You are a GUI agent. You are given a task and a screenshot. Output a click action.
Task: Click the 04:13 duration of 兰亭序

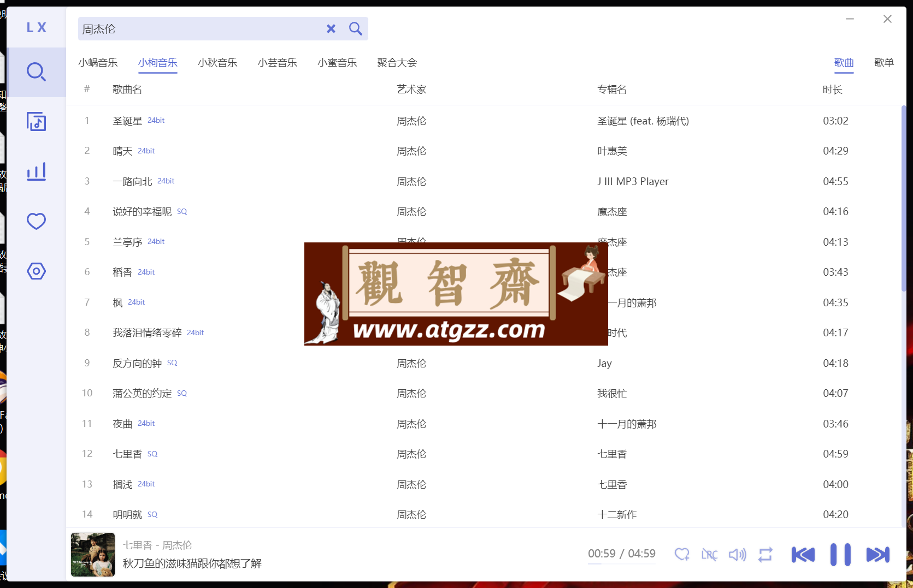tap(835, 242)
